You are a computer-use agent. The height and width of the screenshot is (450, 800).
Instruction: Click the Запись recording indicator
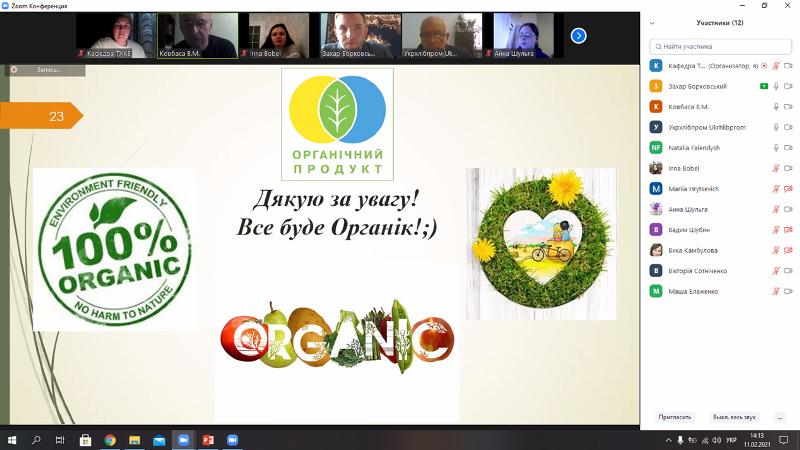45,70
